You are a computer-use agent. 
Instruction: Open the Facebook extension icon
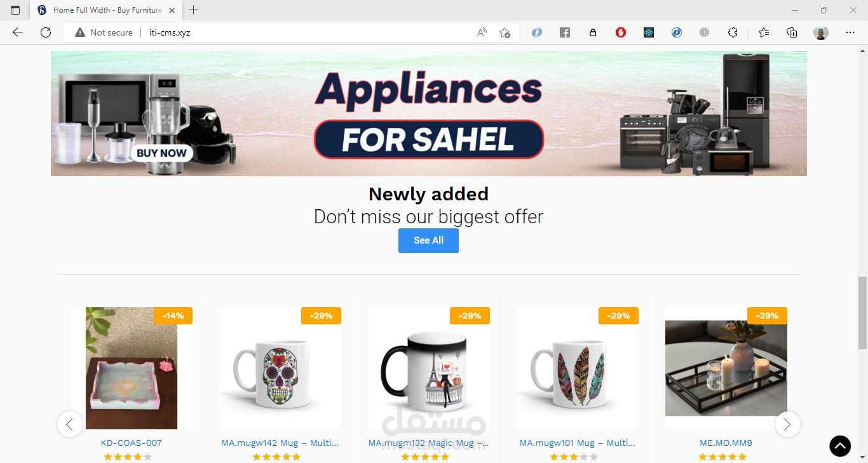point(565,32)
